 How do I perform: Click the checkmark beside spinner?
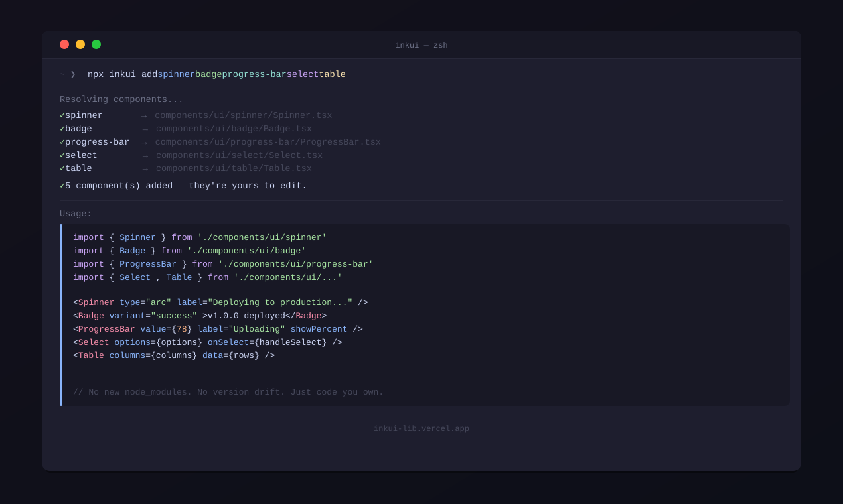coord(62,115)
